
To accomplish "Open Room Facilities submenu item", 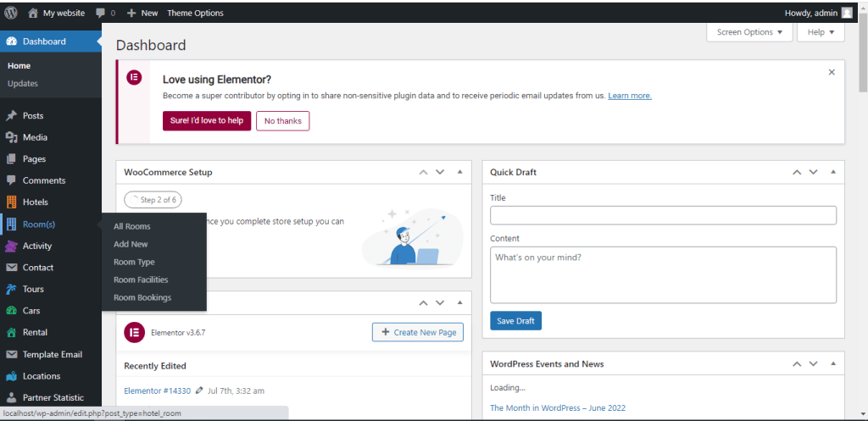I will (x=141, y=280).
